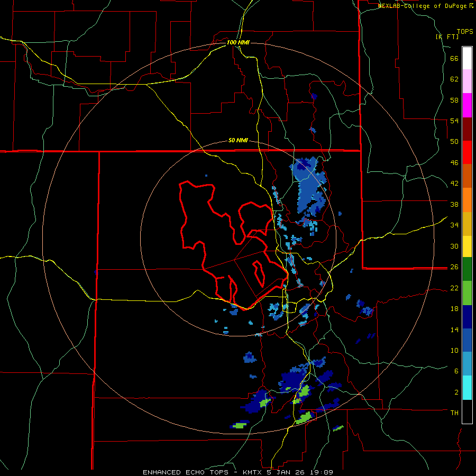Image resolution: width=476 pixels, height=476 pixels.
Task: Pick the bright orange legend swatch
Action: click(x=467, y=200)
